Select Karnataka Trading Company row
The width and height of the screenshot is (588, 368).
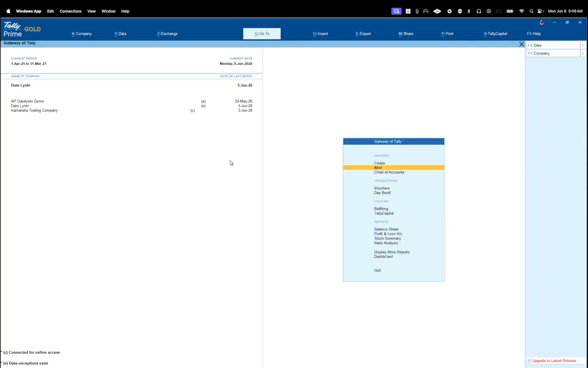[132, 110]
